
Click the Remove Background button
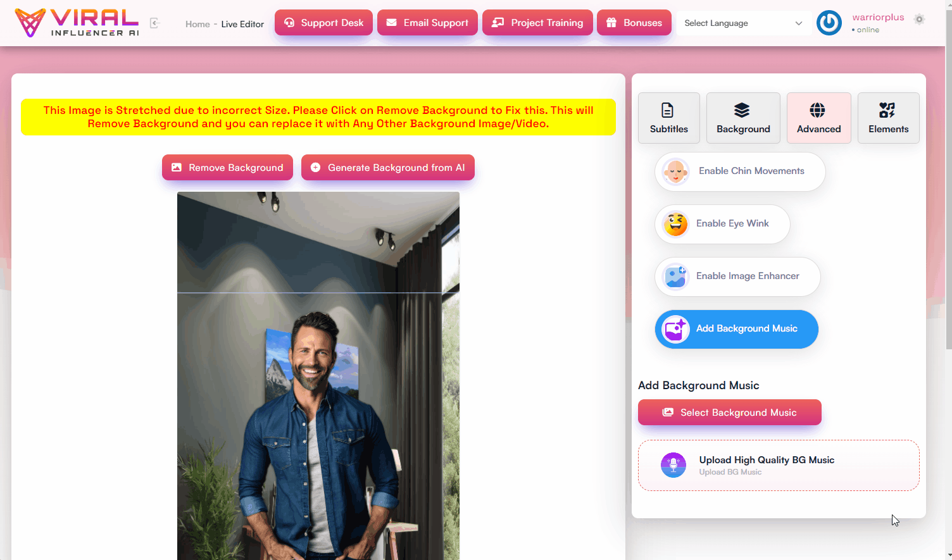[x=227, y=168]
